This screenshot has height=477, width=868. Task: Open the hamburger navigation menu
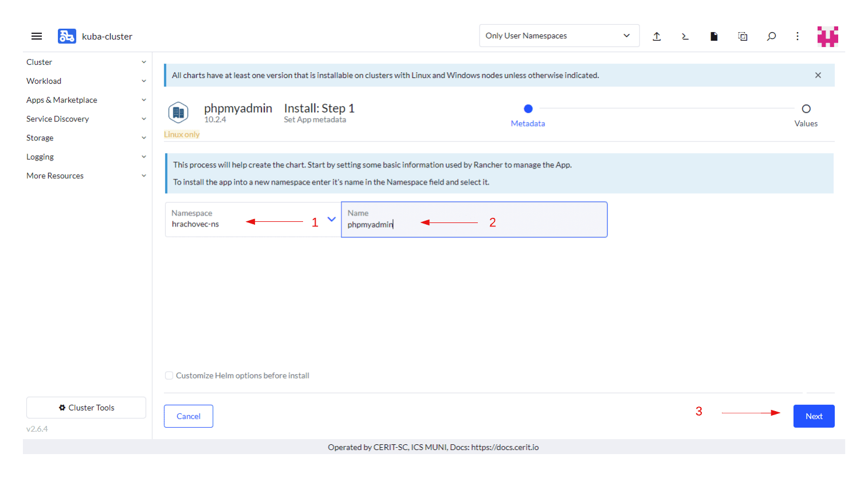click(37, 36)
